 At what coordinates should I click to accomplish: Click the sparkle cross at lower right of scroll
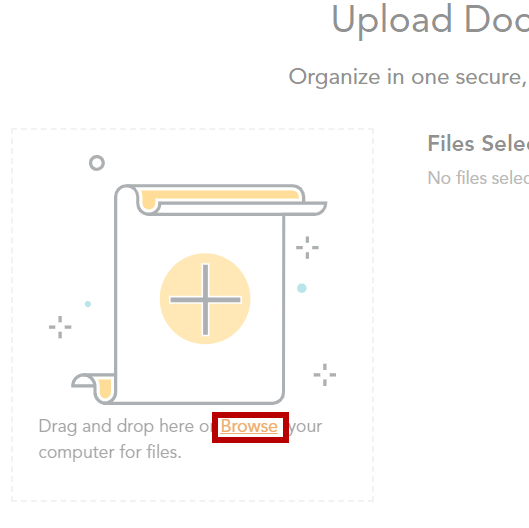tap(325, 375)
